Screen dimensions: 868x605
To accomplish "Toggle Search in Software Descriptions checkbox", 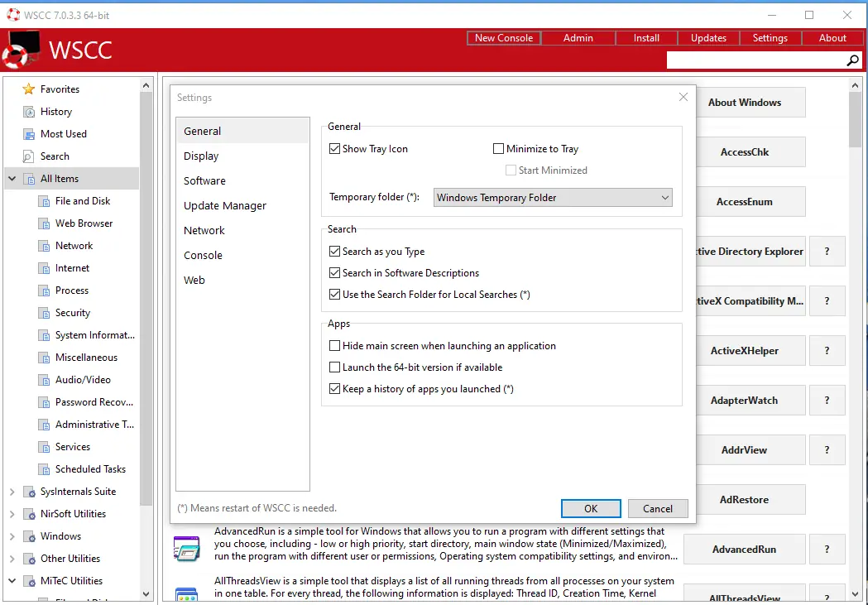I will tap(334, 273).
